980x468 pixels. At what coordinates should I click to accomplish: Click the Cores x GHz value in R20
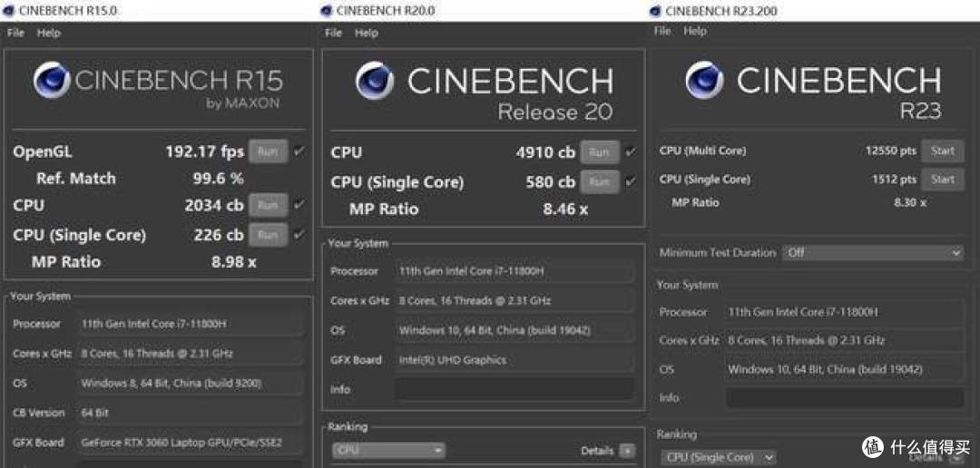(514, 300)
